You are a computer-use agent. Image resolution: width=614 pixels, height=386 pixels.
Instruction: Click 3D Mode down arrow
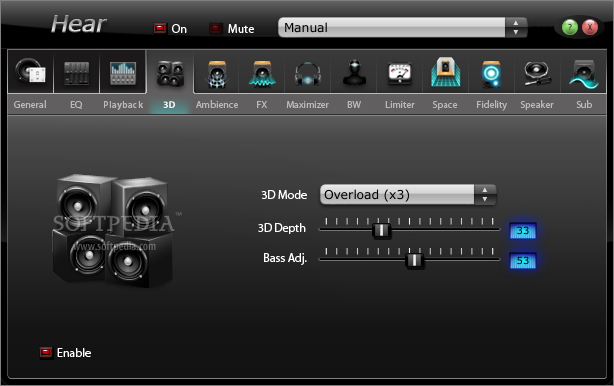[x=485, y=199]
